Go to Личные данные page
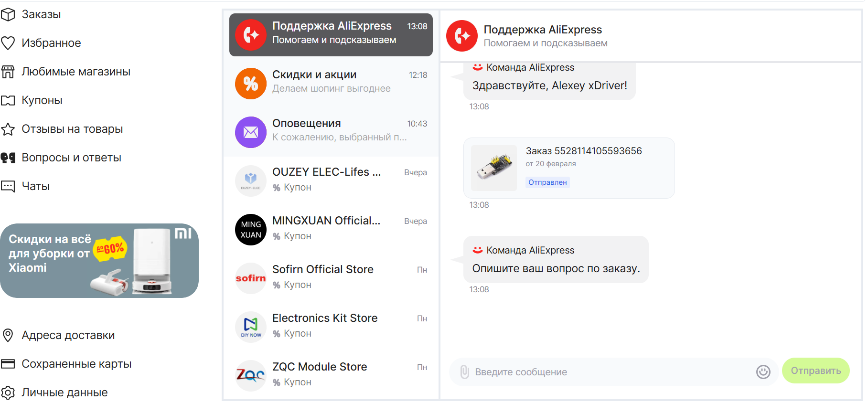The width and height of the screenshot is (868, 403). pos(64,392)
